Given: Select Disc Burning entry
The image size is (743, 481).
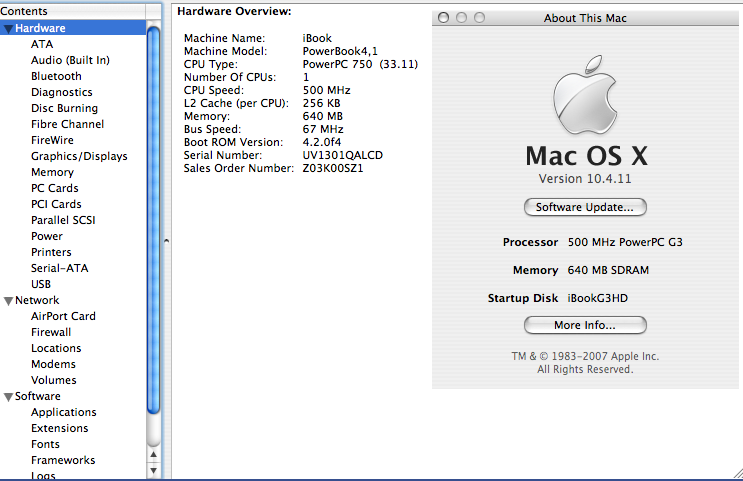Looking at the screenshot, I should pyautogui.click(x=64, y=109).
